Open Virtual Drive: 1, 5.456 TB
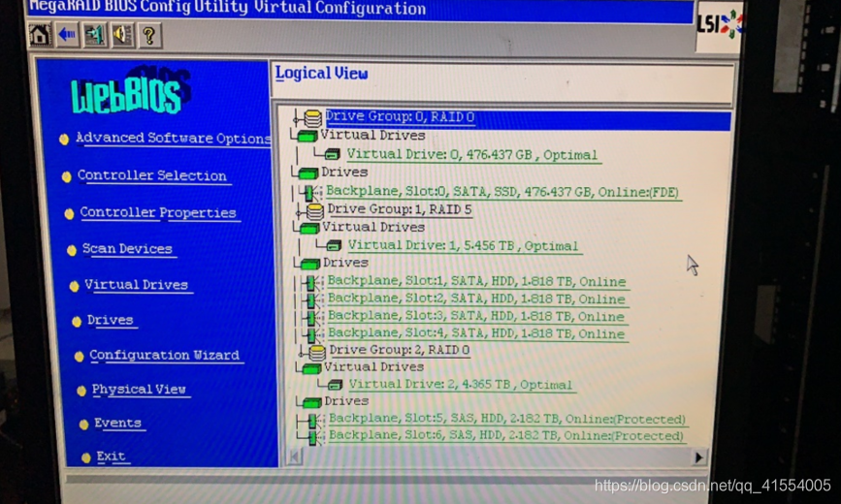 click(464, 245)
